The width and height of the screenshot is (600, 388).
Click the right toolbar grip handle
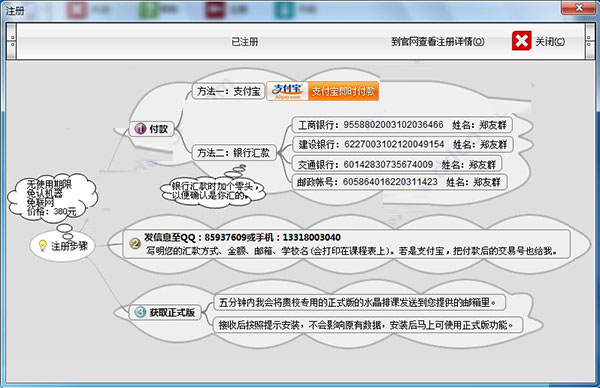click(x=590, y=41)
